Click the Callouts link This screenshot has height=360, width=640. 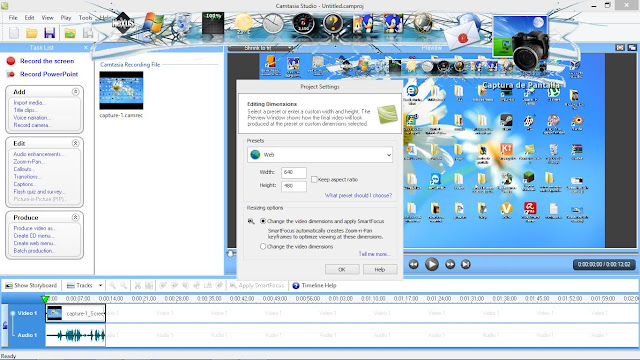pyautogui.click(x=24, y=169)
